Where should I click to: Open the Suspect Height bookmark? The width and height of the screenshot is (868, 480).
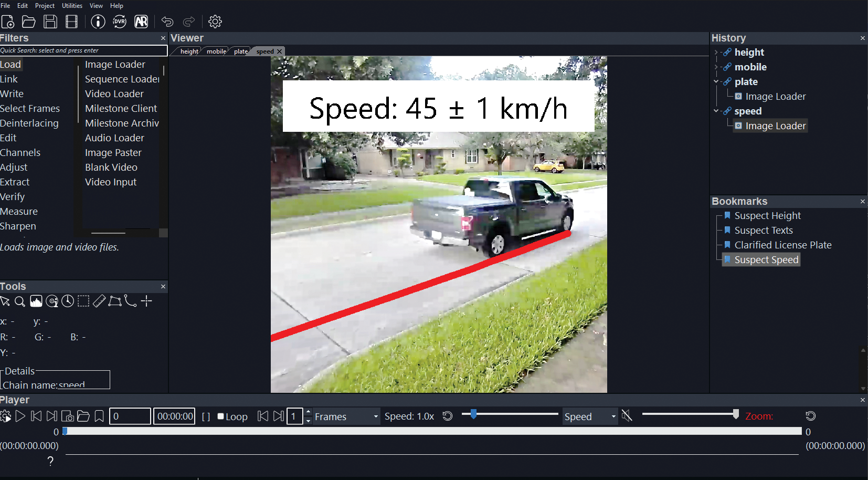point(768,215)
